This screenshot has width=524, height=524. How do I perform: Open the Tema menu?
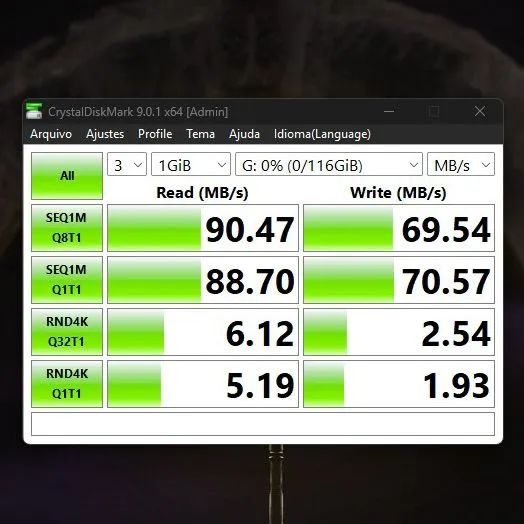tap(201, 134)
